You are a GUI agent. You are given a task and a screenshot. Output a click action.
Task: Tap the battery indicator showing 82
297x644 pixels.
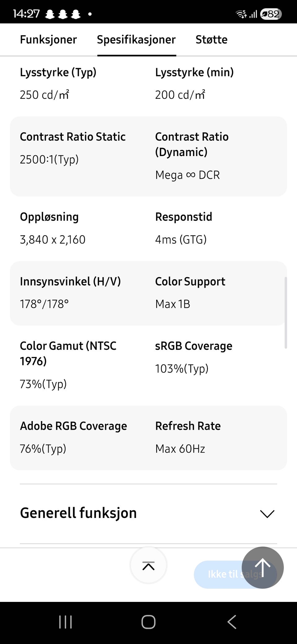click(271, 14)
